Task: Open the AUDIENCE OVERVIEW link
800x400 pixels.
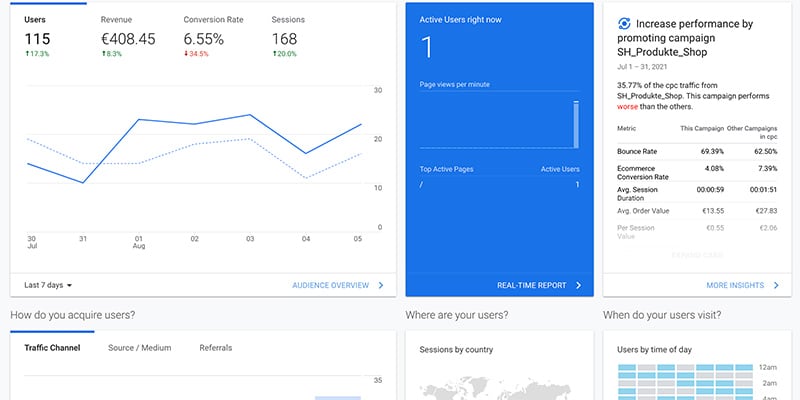Action: pyautogui.click(x=331, y=285)
